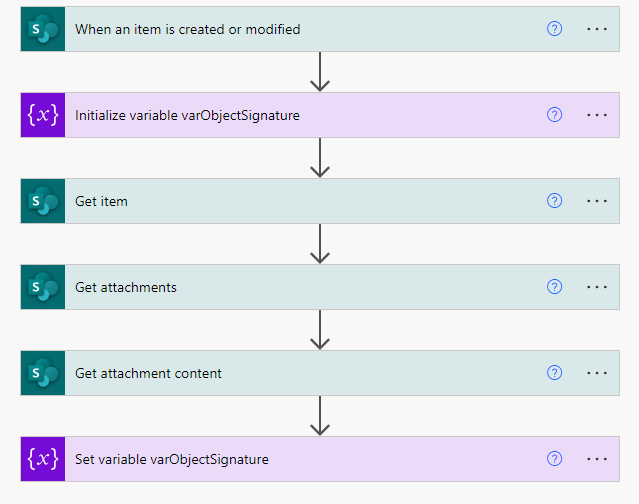
Task: Open ellipsis menu for Initialize variable
Action: point(597,115)
